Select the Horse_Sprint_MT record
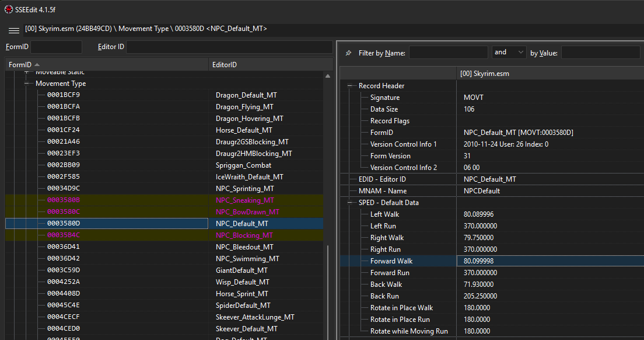 242,294
